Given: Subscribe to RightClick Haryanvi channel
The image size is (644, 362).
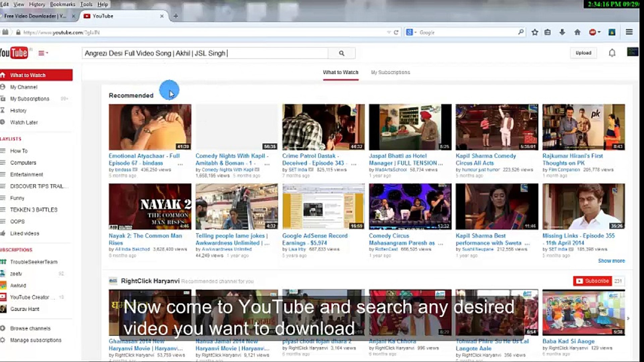Looking at the screenshot, I should pyautogui.click(x=592, y=281).
